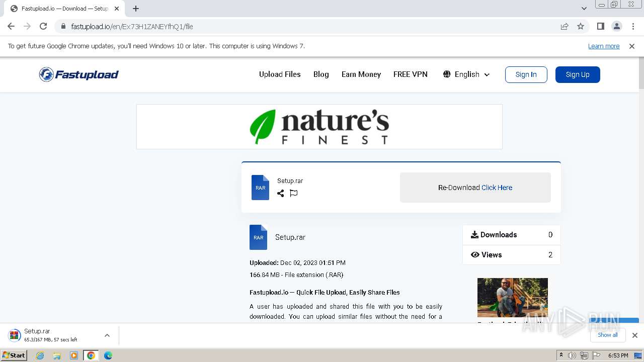Click the Downloads counter icon
Screen dimensions: 644x362
[474, 235]
